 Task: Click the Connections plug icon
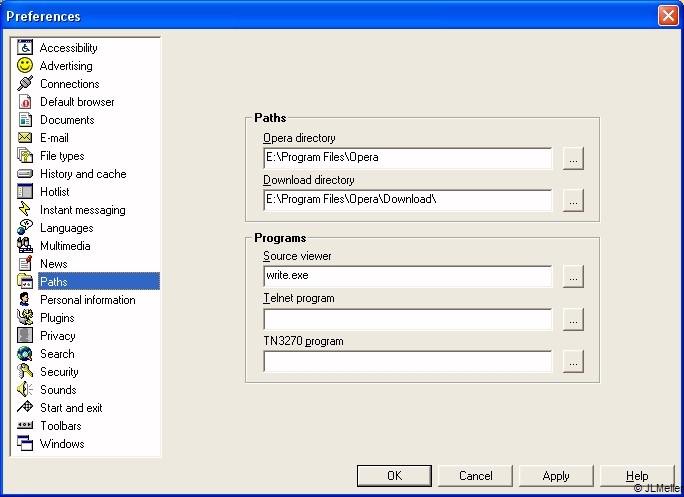[x=25, y=83]
